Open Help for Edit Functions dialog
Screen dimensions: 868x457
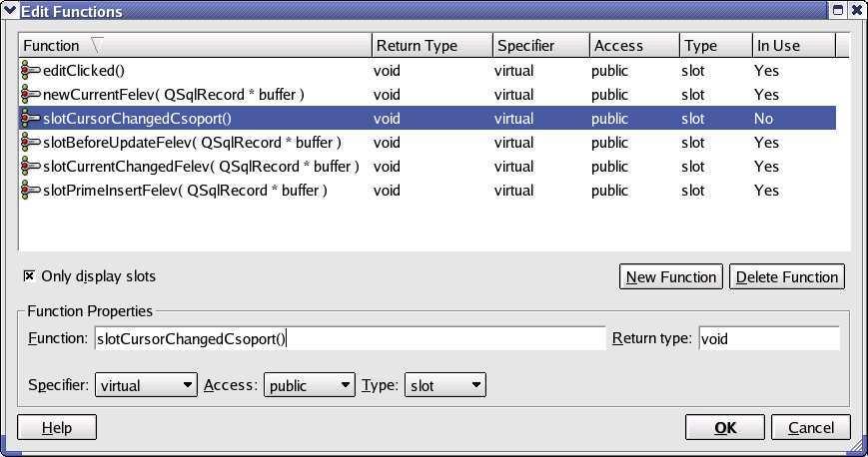click(x=57, y=428)
